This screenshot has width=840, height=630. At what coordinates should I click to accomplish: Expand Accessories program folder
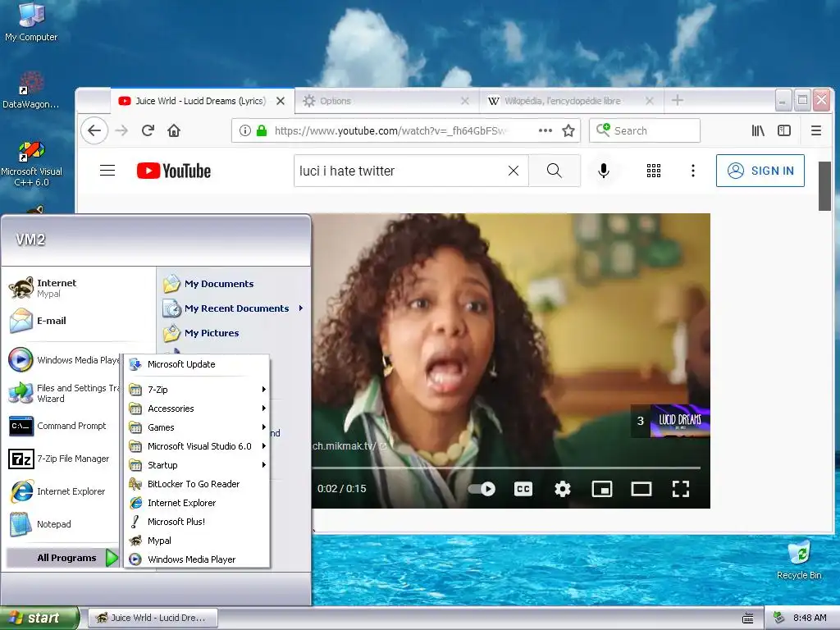pyautogui.click(x=197, y=409)
